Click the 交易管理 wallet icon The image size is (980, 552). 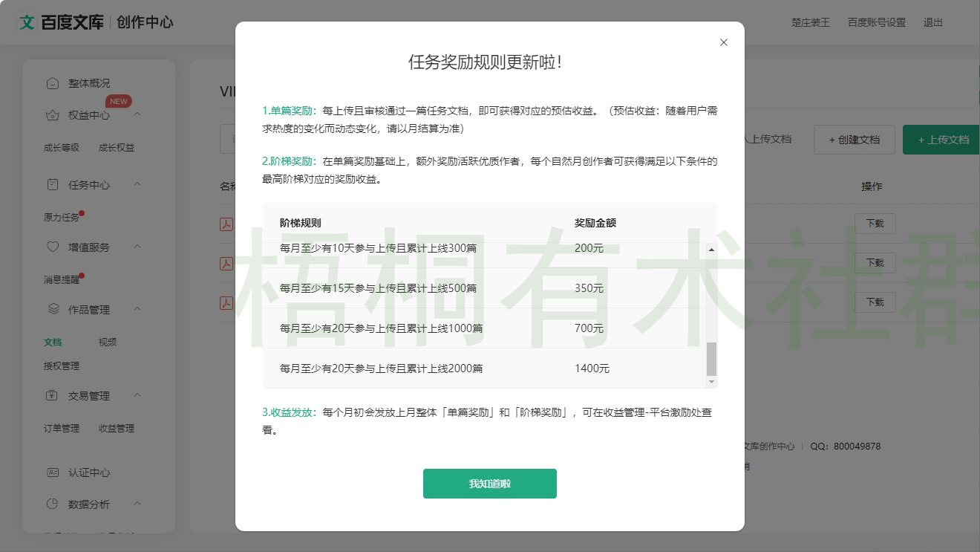coord(52,396)
